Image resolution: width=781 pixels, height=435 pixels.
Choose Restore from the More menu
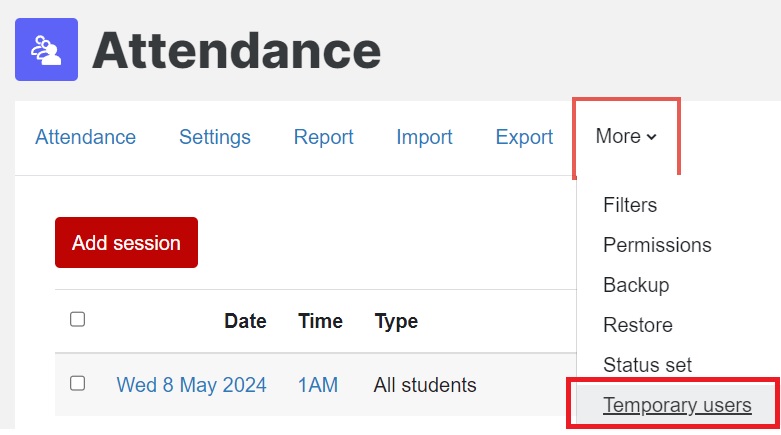[x=638, y=325]
